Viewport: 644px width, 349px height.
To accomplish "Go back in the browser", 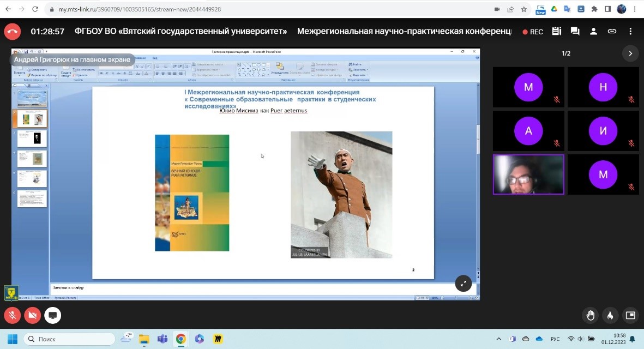I will (8, 9).
